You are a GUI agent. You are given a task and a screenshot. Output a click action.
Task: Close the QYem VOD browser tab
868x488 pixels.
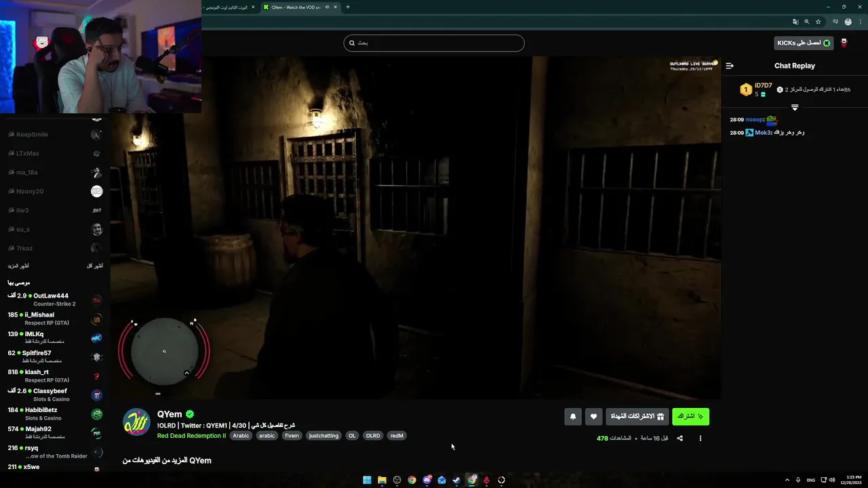336,7
